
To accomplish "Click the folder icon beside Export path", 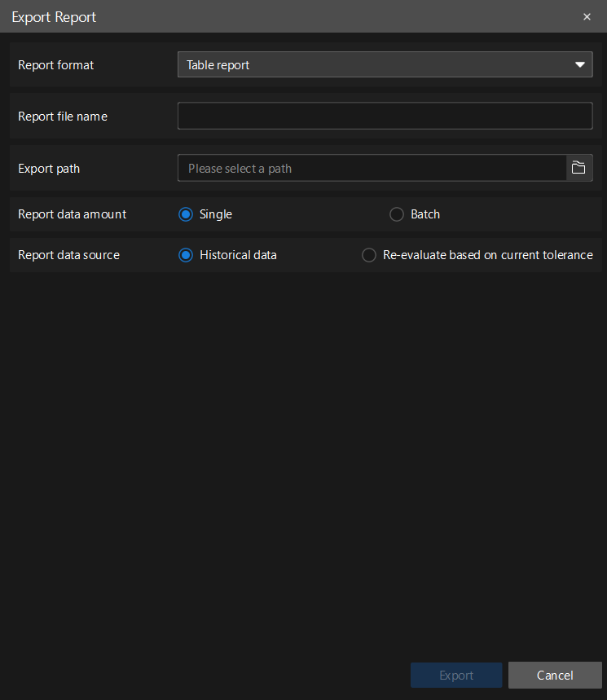I will (578, 168).
